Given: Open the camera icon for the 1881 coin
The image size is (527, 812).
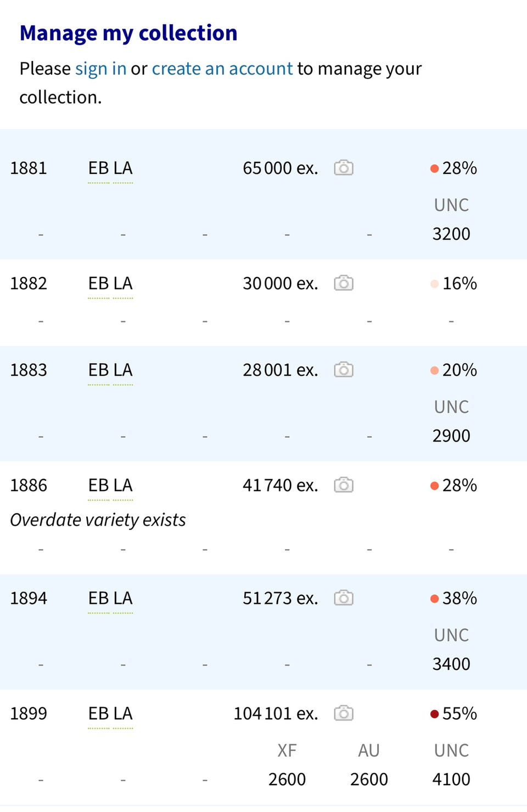Looking at the screenshot, I should tap(344, 167).
